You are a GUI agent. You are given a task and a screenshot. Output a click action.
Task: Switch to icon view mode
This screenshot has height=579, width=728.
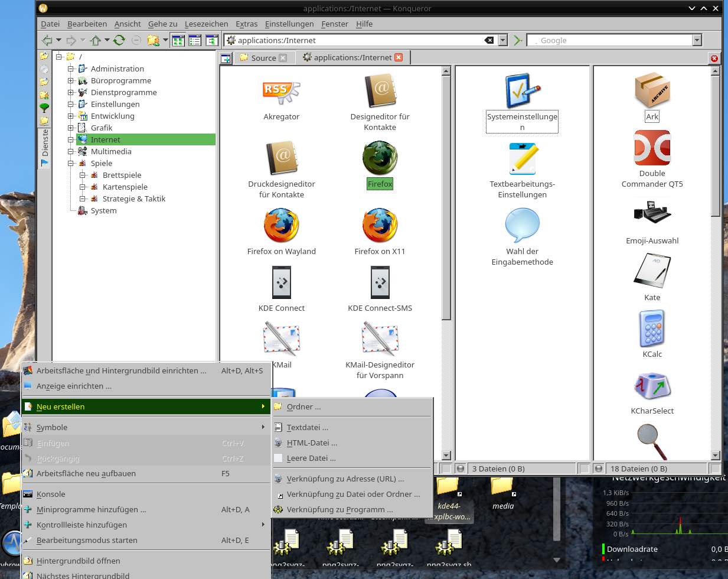pos(178,40)
